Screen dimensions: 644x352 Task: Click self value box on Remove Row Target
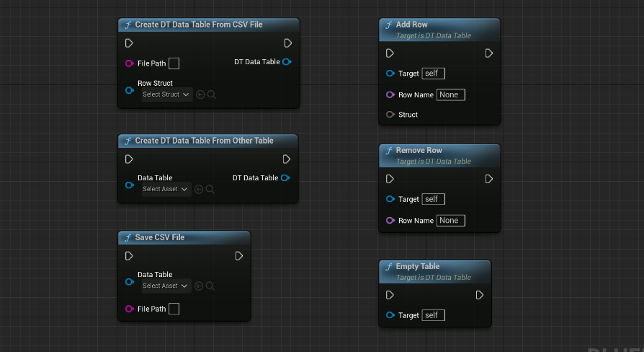(x=434, y=199)
